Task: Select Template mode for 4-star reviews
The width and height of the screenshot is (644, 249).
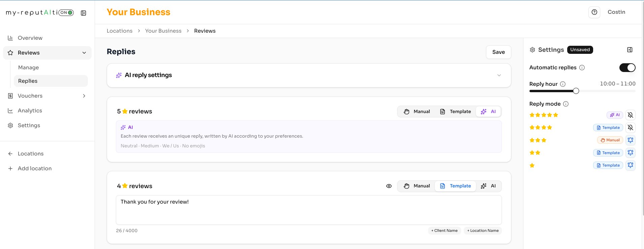Action: point(455,186)
